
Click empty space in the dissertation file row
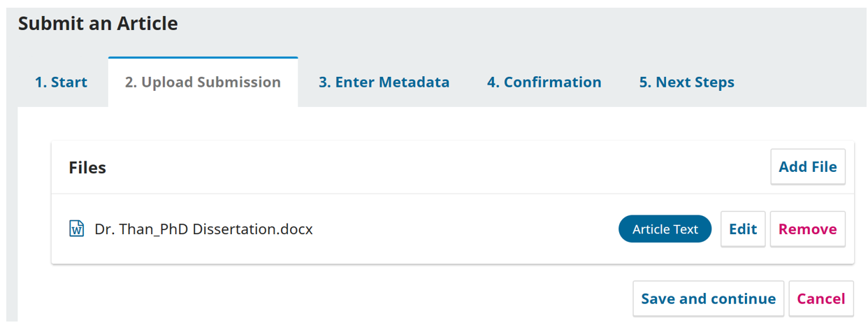click(461, 229)
